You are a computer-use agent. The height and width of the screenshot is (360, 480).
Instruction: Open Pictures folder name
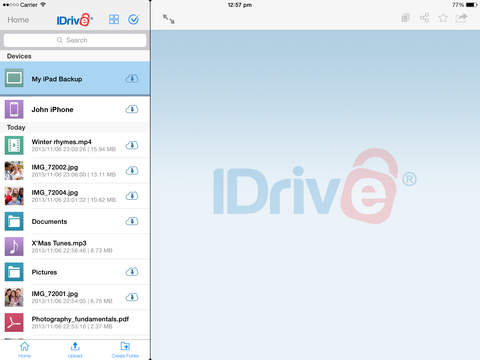click(44, 272)
